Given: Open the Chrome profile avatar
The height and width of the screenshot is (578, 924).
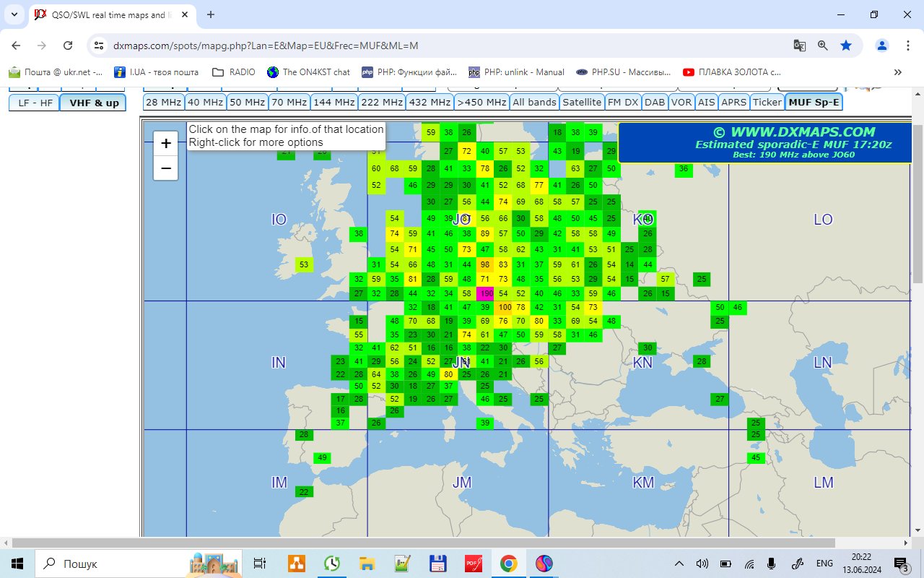Looking at the screenshot, I should coord(881,46).
